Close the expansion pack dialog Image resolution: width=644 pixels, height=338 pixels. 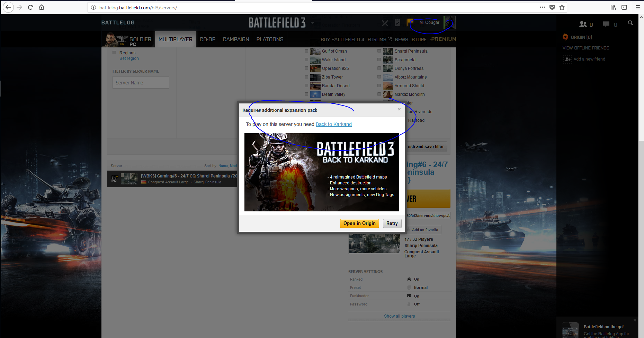click(399, 109)
